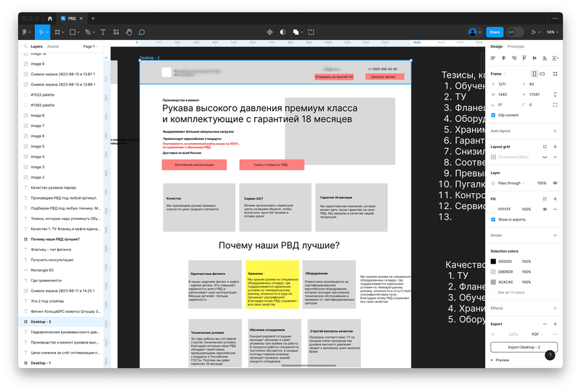Click the 000000 selection color swatch
This screenshot has width=581, height=392.
(x=493, y=261)
